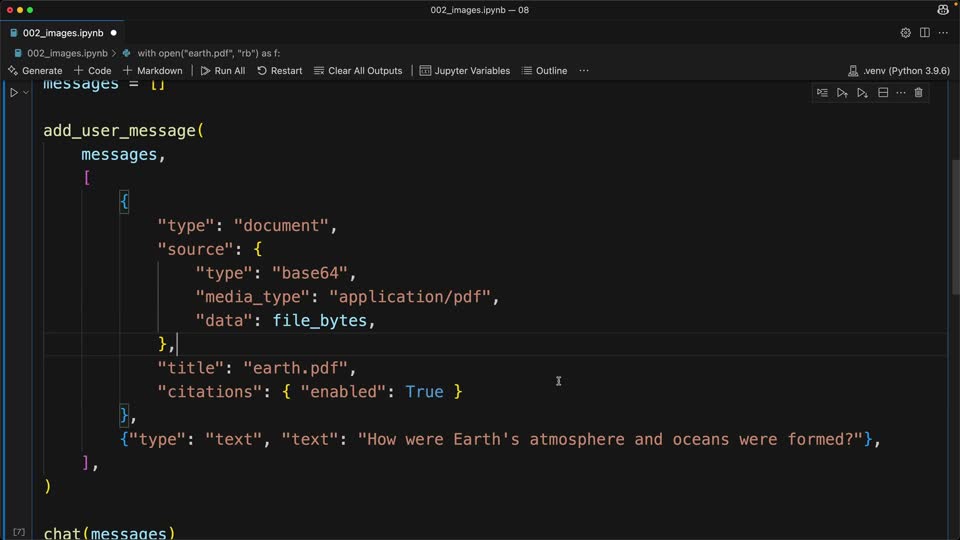960x540 pixels.
Task: Run the current cell with play button
Action: click(x=13, y=93)
